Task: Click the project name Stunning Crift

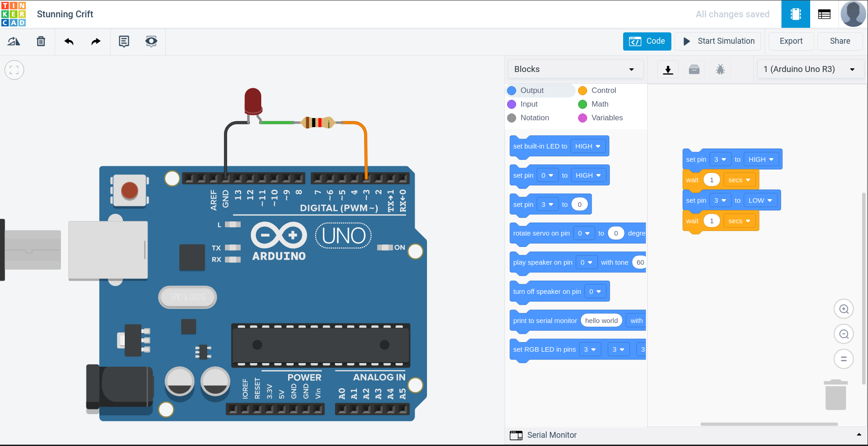Action: point(65,14)
